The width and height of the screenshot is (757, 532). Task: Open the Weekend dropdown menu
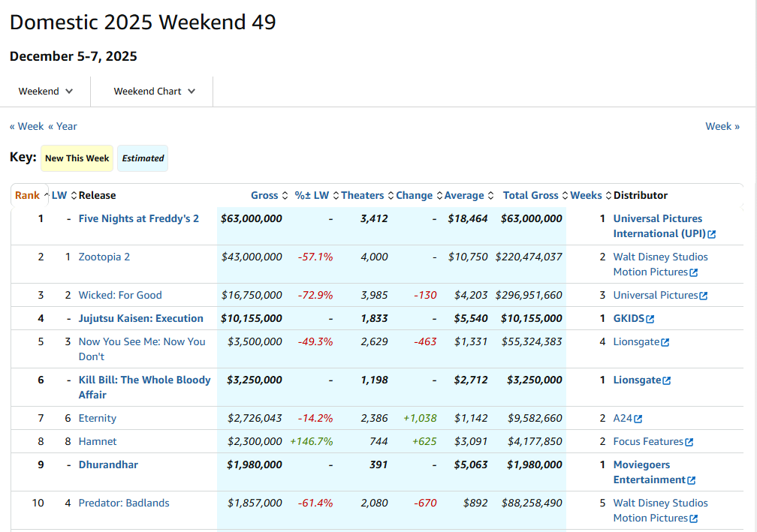pyautogui.click(x=46, y=92)
